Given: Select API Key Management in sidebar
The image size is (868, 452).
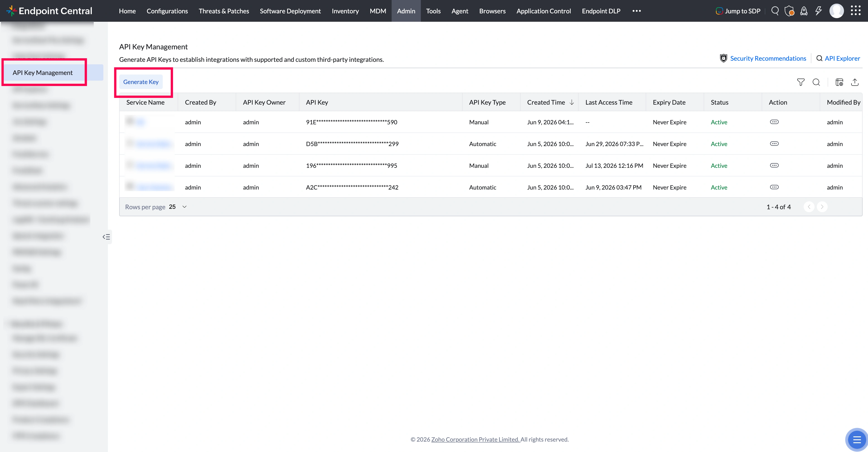Looking at the screenshot, I should pos(53,72).
